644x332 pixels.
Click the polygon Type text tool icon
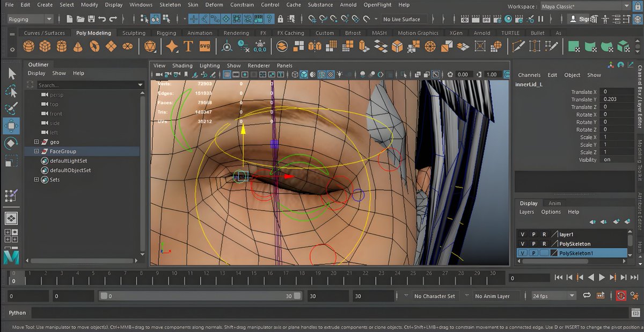(188, 47)
